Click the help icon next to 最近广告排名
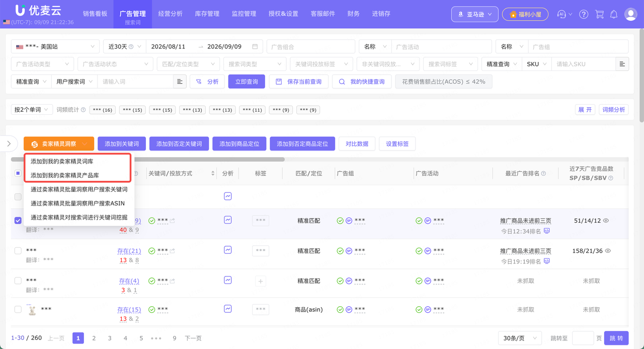Viewport: 644px width, 349px height. coord(543,173)
